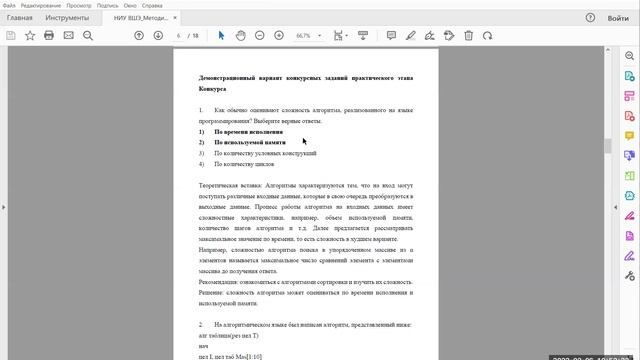640x360 pixels.
Task: Open the Fill & Sign pink pen icon
Action: point(629,216)
